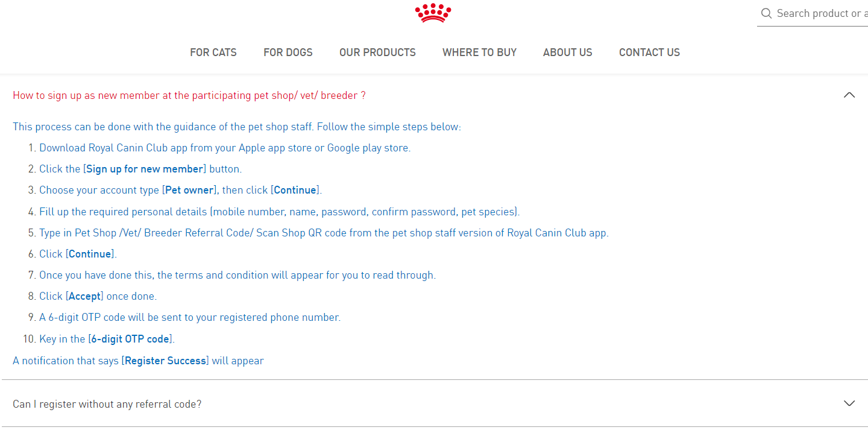Expand the referral code FAQ chevron
Screen dimensions: 868x430
click(x=849, y=403)
